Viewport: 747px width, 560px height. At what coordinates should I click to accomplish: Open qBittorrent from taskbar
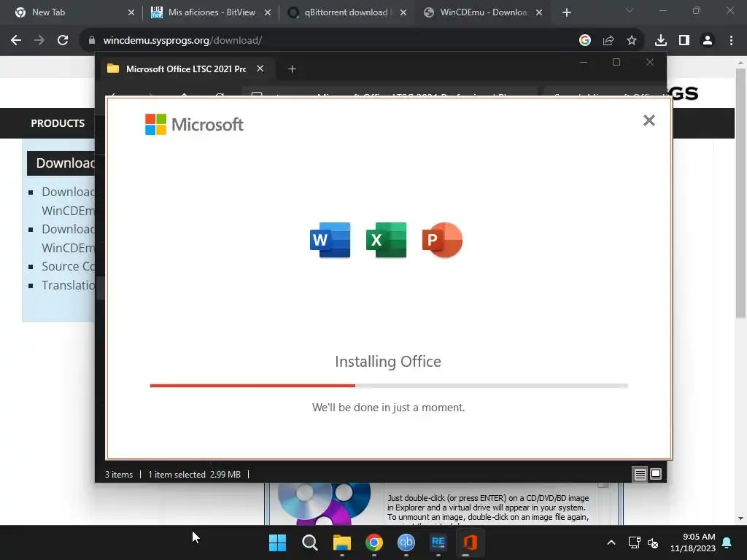pos(406,542)
